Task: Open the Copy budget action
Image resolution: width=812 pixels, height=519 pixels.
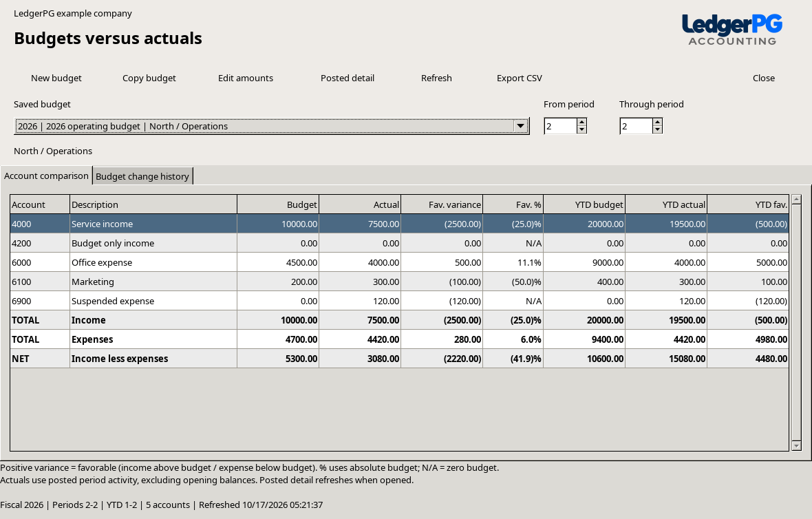Action: click(x=149, y=78)
